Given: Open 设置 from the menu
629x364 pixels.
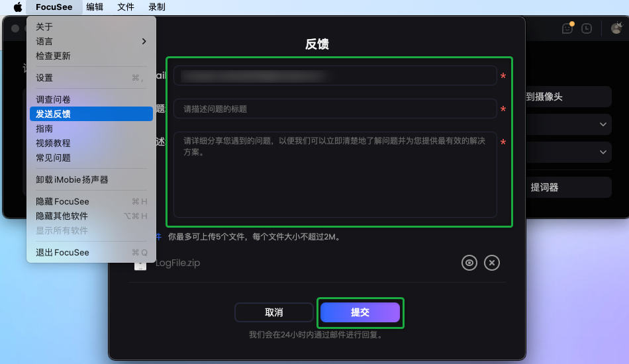Looking at the screenshot, I should click(91, 78).
